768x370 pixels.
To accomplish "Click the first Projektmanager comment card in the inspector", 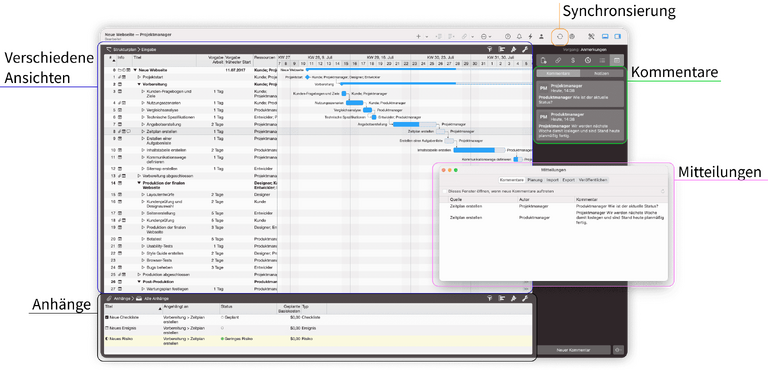I will [x=580, y=94].
